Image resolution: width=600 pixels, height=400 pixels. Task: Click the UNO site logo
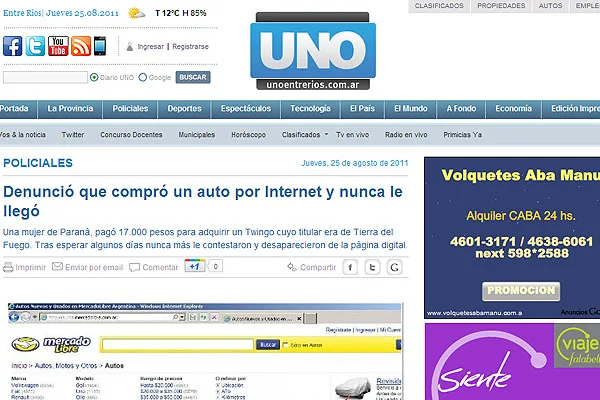[x=313, y=51]
